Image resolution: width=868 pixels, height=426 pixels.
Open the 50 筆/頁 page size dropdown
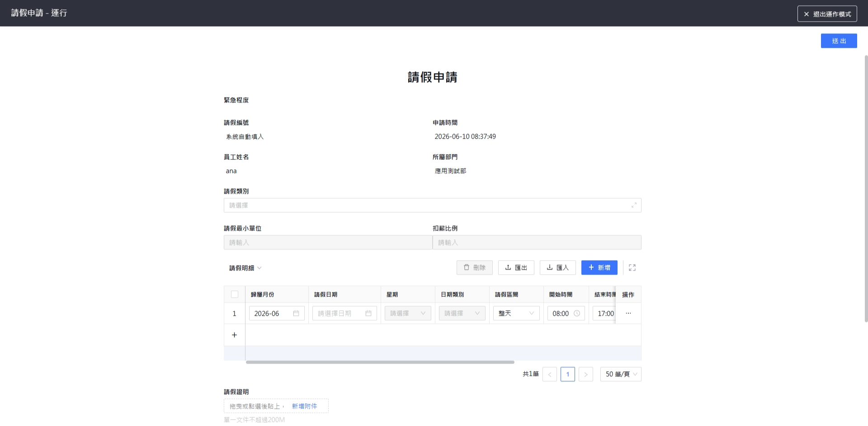(621, 374)
